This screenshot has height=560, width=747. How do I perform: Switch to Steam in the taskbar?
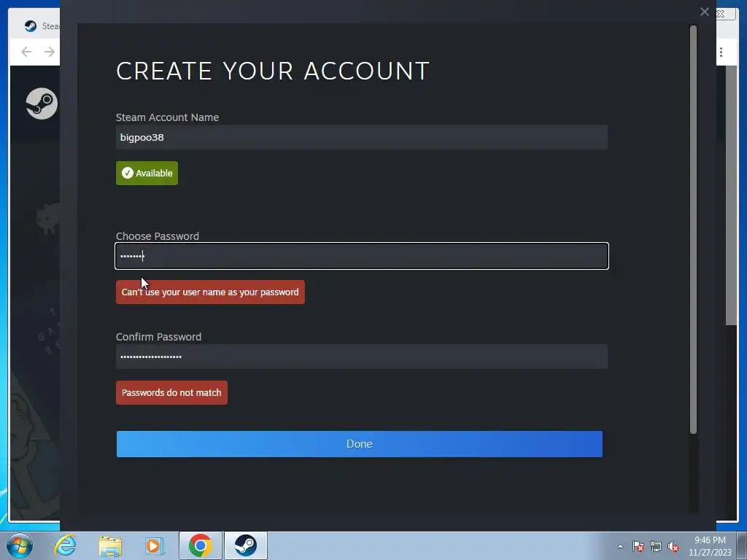[245, 545]
